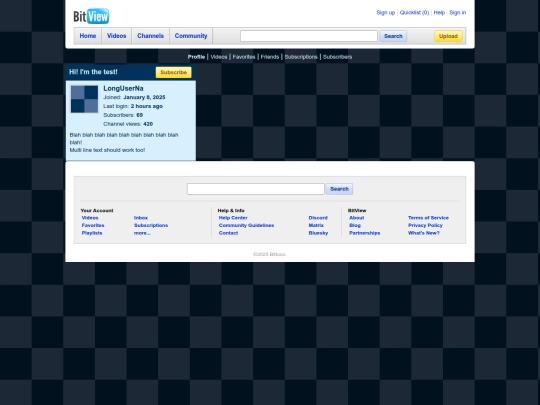Open the Bluesky link
Screen dimensions: 540x405
(318, 233)
